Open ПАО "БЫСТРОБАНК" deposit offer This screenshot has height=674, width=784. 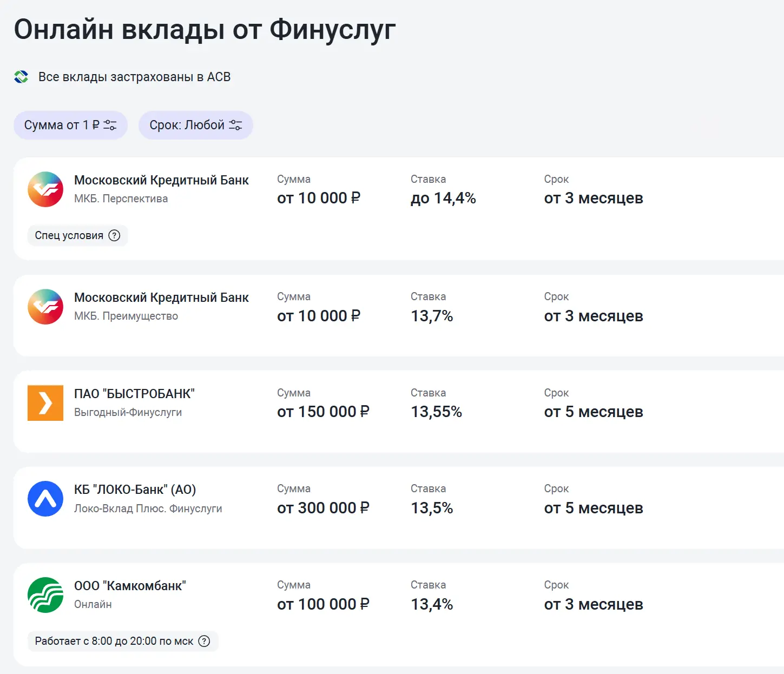tap(134, 394)
